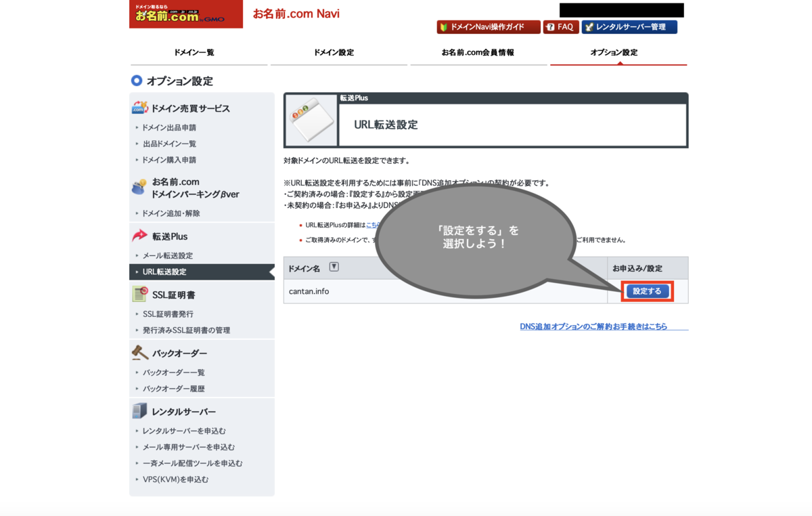Open メール転送設定
Viewport: 812px width, 516px height.
(168, 255)
